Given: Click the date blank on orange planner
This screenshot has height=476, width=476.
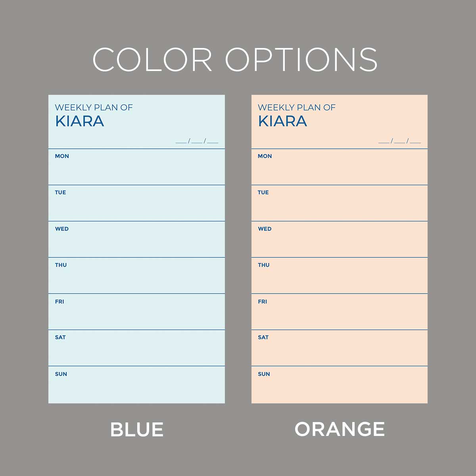Looking at the screenshot, I should [399, 141].
